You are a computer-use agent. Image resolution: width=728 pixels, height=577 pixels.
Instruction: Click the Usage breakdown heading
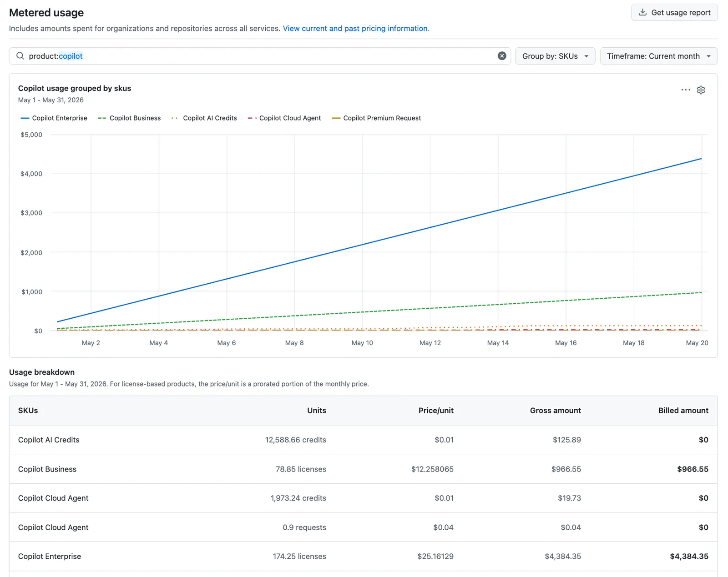coord(42,372)
